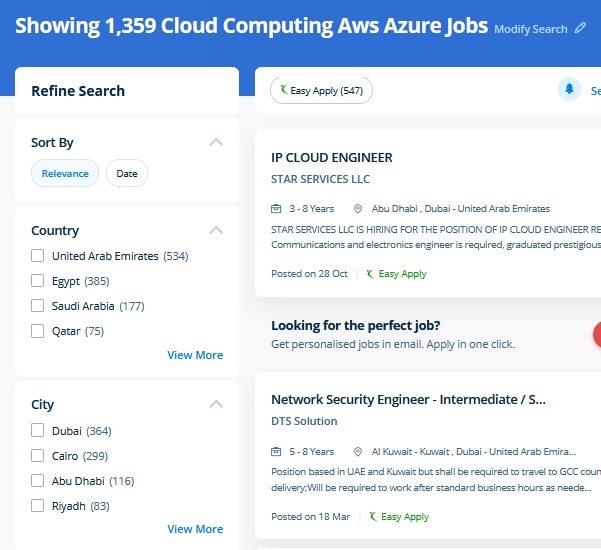Viewport: 601px width, 550px height.
Task: Click location pin icon next to Abu Dhabi
Action: click(x=358, y=209)
